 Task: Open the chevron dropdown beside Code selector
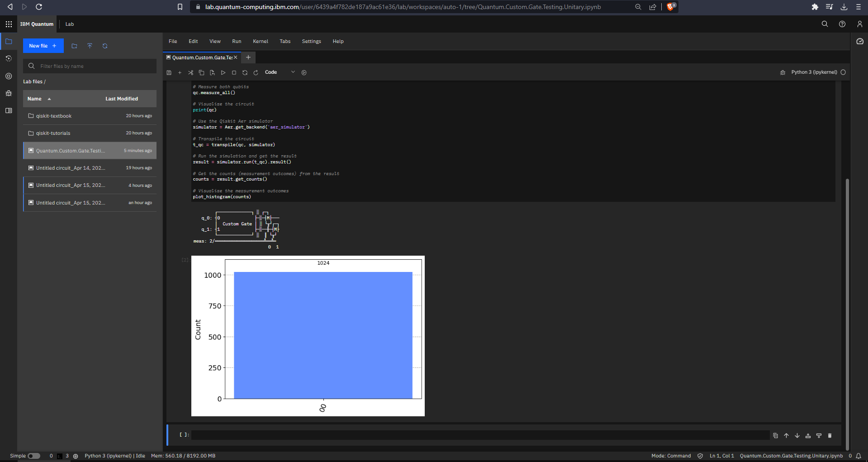point(293,72)
